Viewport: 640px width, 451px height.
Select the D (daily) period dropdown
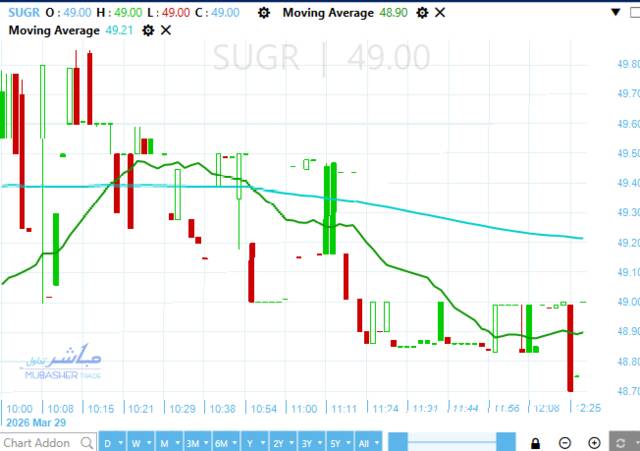(x=112, y=443)
